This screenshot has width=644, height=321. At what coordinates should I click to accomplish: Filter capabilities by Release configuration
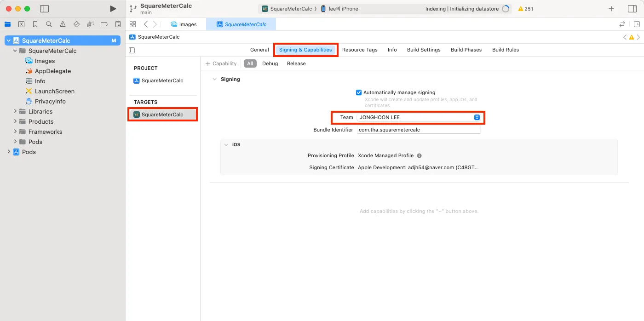click(x=296, y=63)
